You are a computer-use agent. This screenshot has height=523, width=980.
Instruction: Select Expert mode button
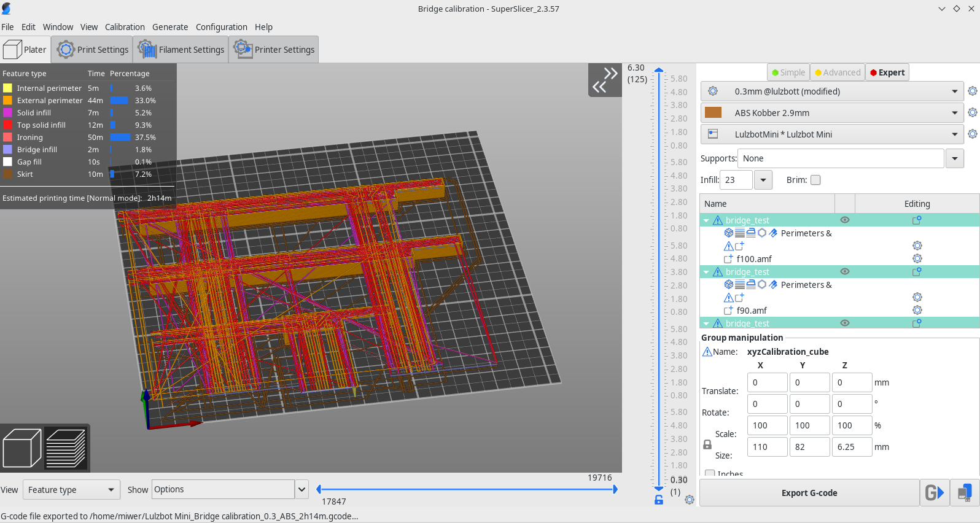(887, 72)
